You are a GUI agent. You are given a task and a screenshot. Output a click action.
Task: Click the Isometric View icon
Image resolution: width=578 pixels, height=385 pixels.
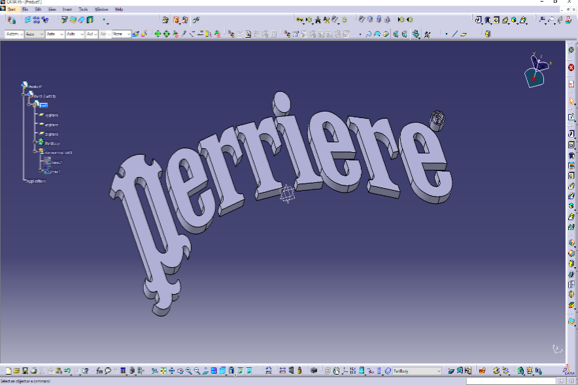[x=223, y=371]
